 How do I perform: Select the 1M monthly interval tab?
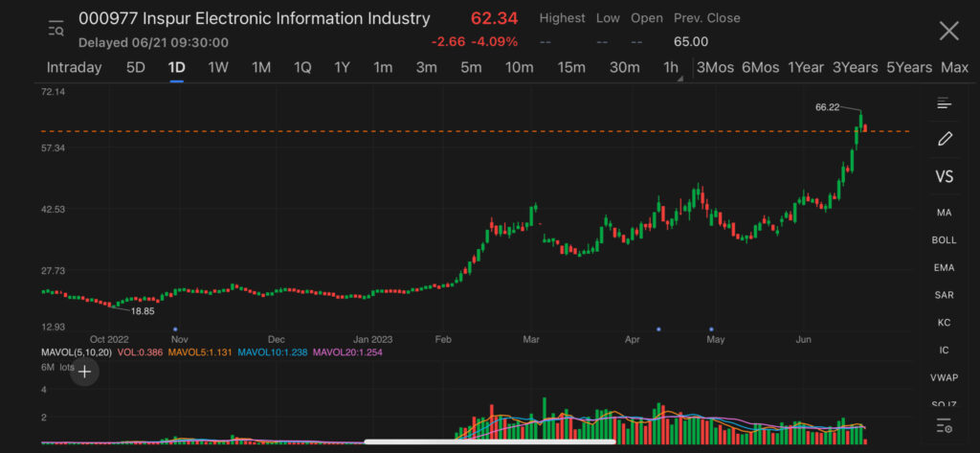pyautogui.click(x=261, y=68)
